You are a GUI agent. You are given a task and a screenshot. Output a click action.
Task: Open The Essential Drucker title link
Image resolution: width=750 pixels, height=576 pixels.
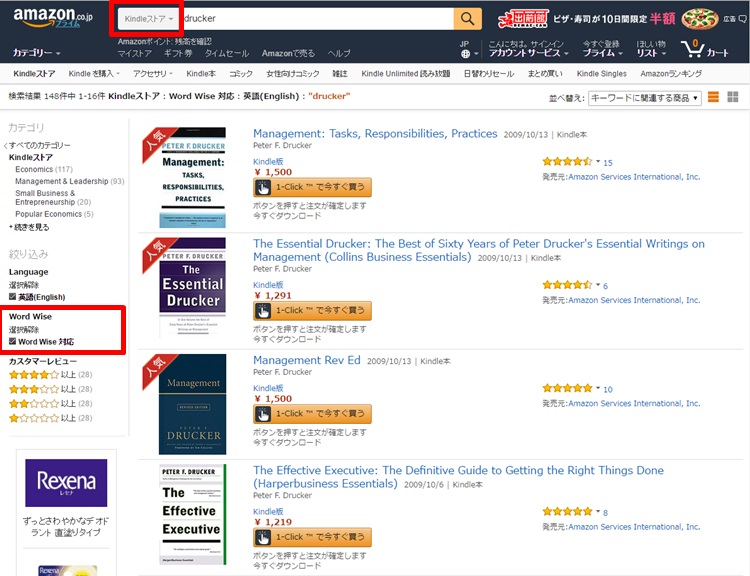coord(479,250)
